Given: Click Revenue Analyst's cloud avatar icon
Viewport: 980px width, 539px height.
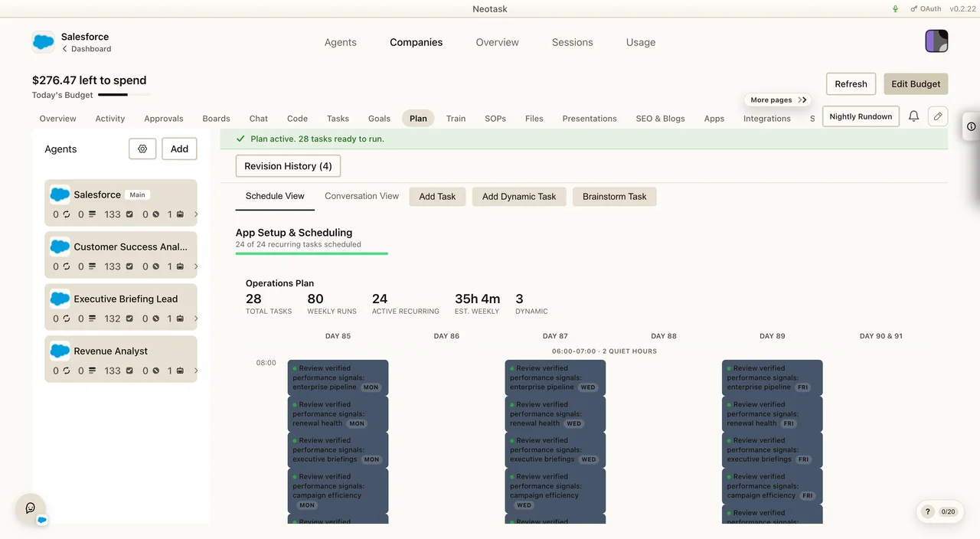Looking at the screenshot, I should [x=60, y=351].
